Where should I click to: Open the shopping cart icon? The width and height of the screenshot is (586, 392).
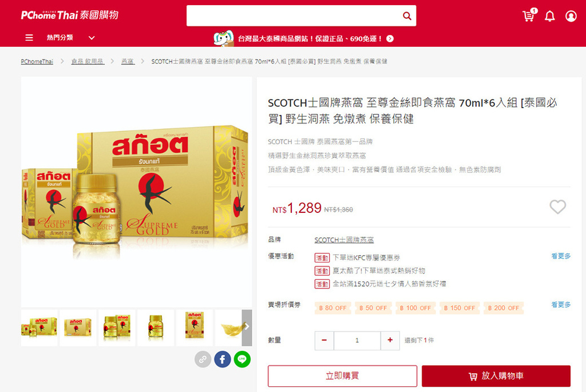click(529, 15)
